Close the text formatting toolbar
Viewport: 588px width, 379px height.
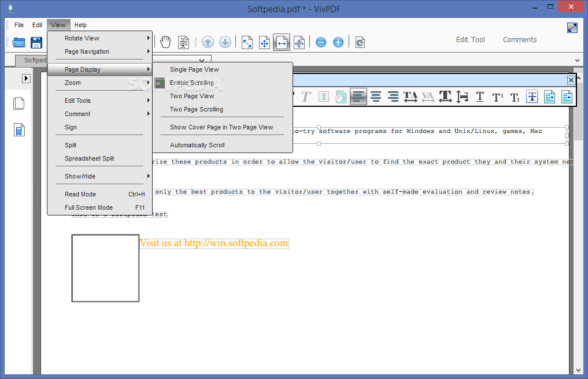[x=571, y=80]
